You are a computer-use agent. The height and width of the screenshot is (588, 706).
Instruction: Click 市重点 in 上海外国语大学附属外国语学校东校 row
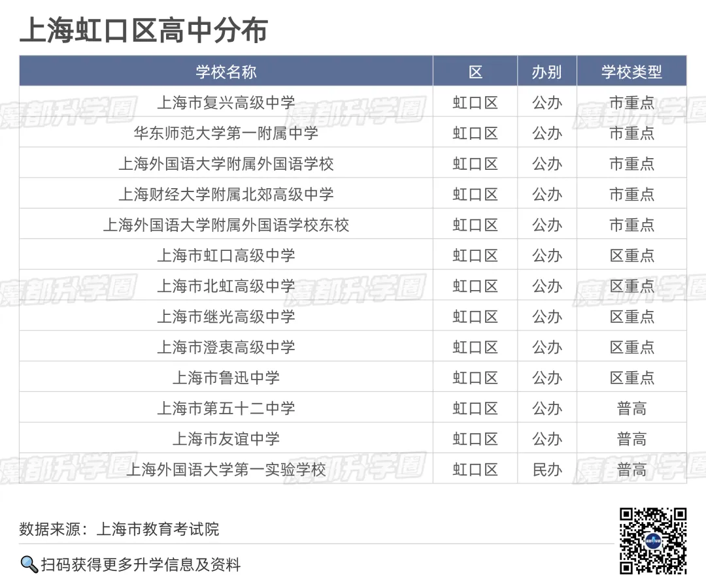(x=631, y=225)
